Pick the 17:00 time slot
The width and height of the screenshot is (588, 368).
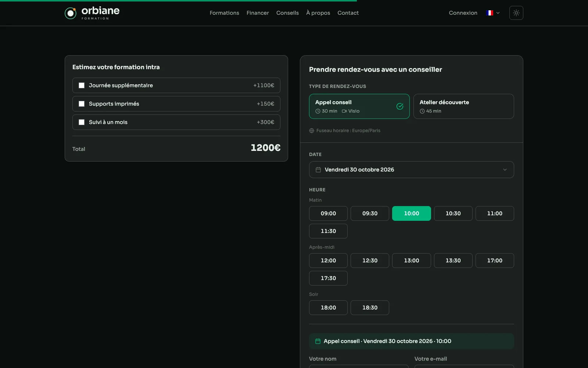(495, 261)
